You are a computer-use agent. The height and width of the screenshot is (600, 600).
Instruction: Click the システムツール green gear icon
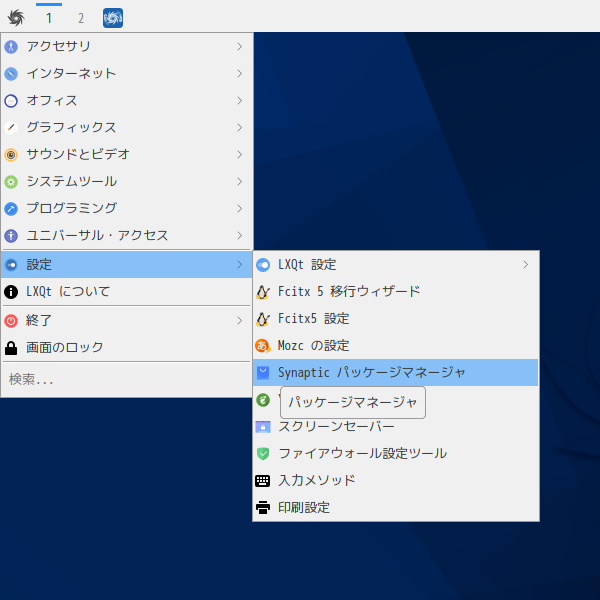point(11,181)
